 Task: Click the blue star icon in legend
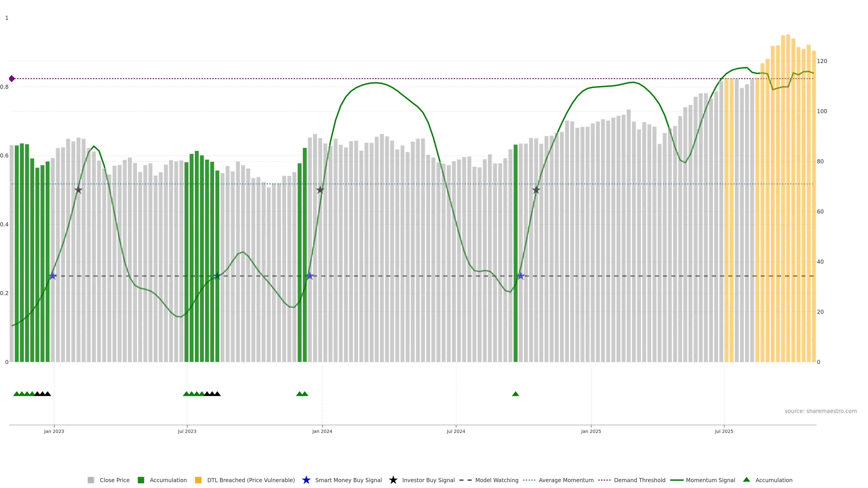[306, 480]
